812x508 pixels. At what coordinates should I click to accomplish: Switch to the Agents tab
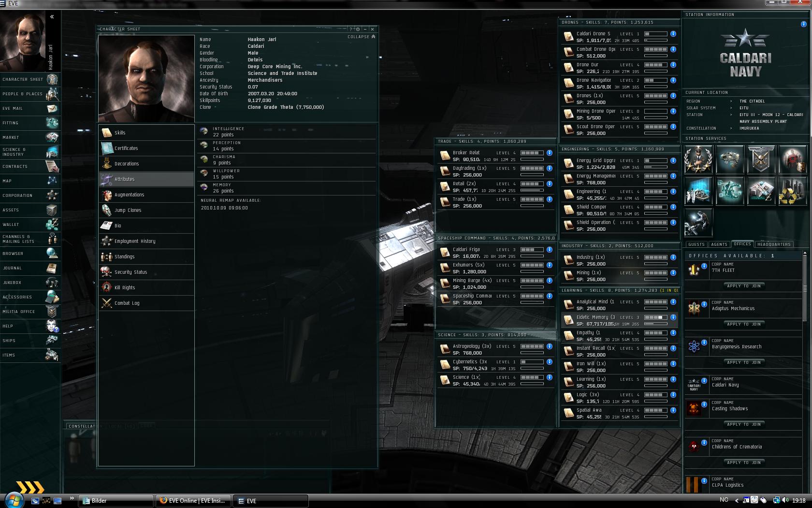click(x=719, y=244)
